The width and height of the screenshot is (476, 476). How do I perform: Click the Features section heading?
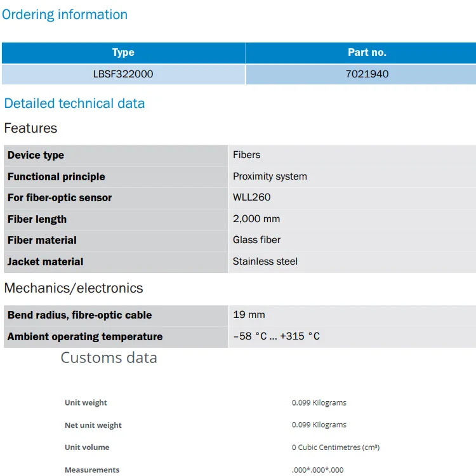30,128
